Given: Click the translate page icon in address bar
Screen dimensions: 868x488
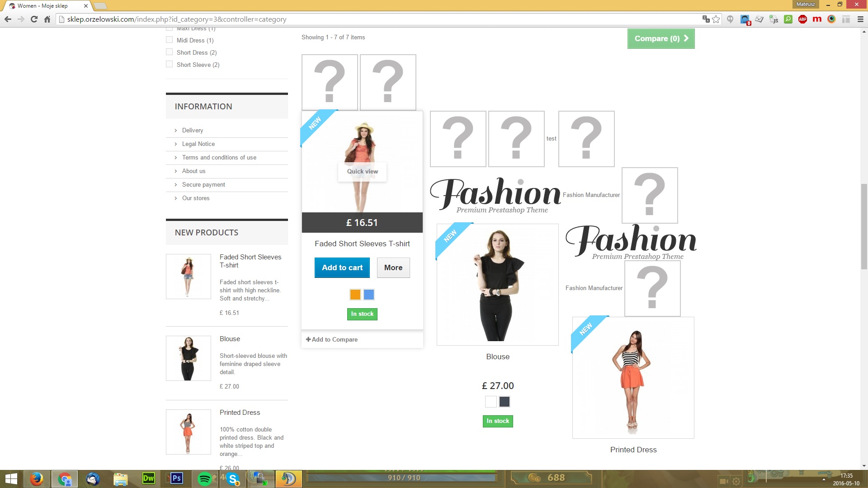Looking at the screenshot, I should (706, 19).
